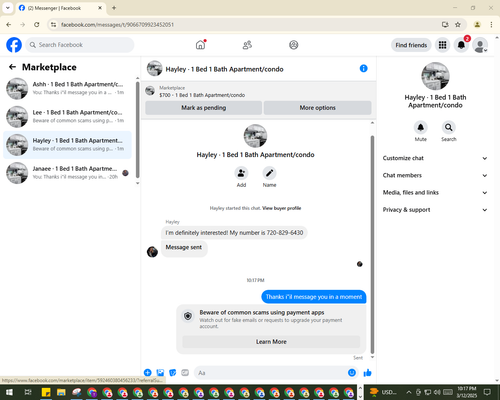
Task: Click Learn More about scams
Action: click(x=271, y=342)
